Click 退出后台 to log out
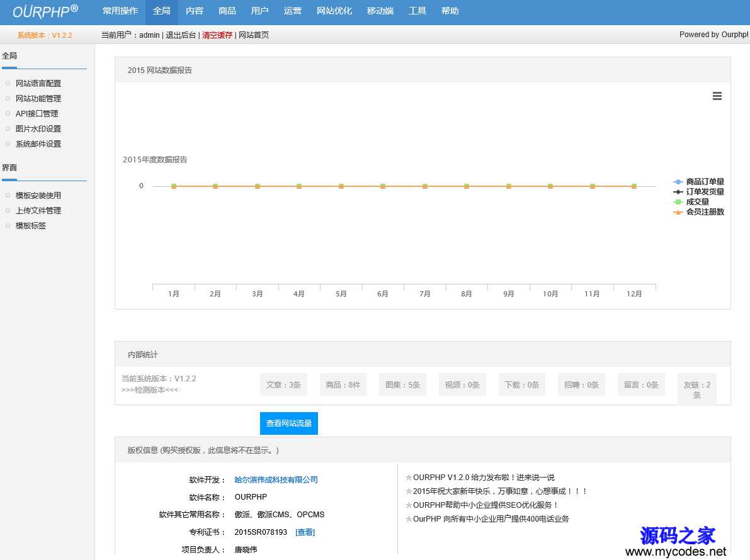Screen dimensions: 750x560 [181, 35]
